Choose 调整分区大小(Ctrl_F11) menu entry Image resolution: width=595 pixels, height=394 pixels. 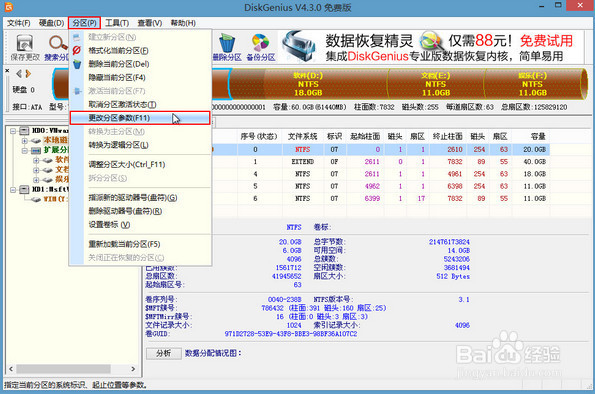[x=140, y=164]
